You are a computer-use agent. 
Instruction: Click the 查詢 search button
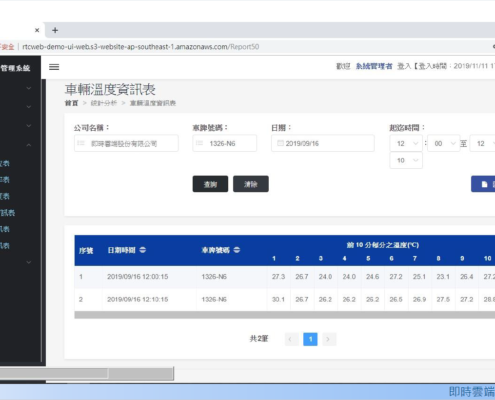[210, 184]
